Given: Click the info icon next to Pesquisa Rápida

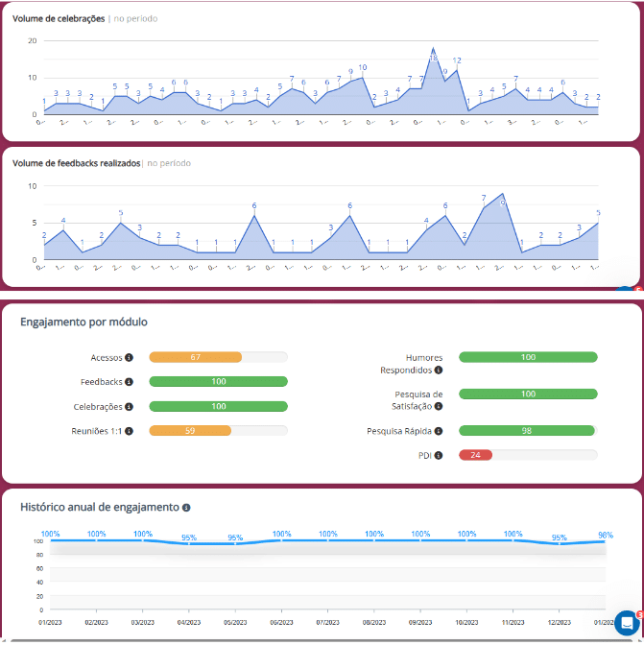Looking at the screenshot, I should [439, 431].
